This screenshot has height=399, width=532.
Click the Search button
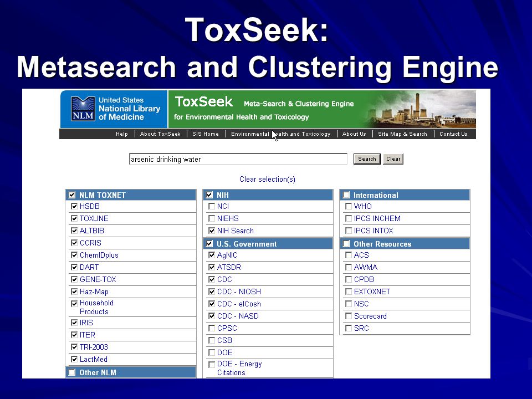367,159
